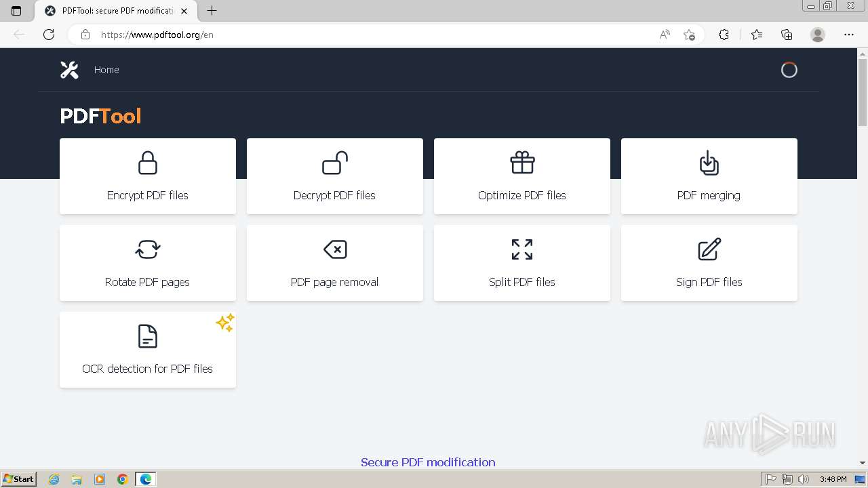The width and height of the screenshot is (868, 488).
Task: Open the OCR detection for PDF files card
Action: click(x=148, y=350)
